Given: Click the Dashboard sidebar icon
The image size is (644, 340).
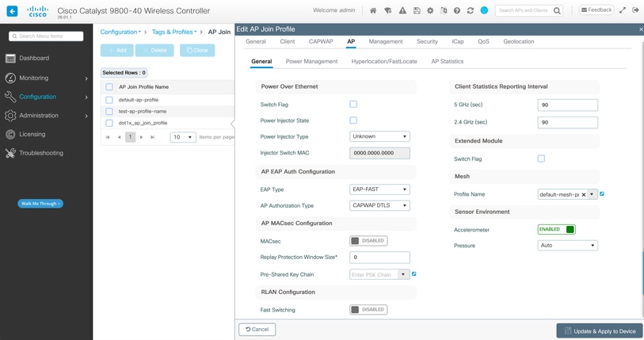Looking at the screenshot, I should (x=10, y=59).
